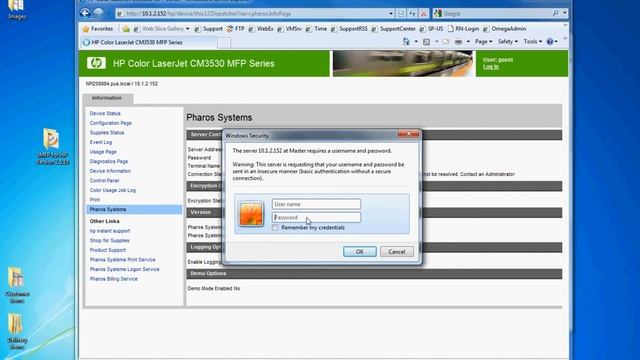The height and width of the screenshot is (360, 640).
Task: Open the VMSrv favorites bar link
Action: (289, 29)
